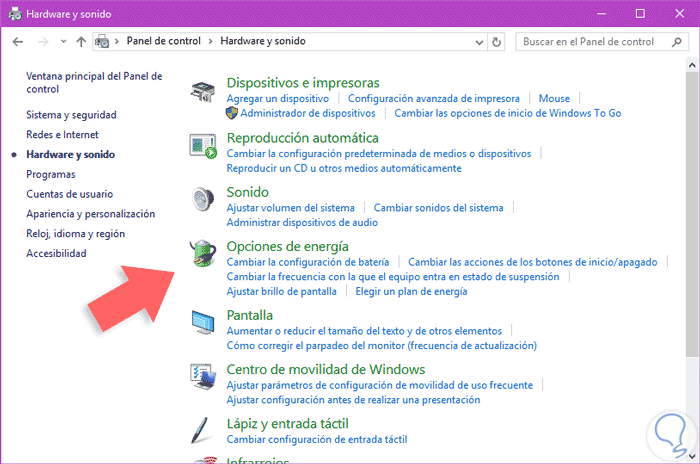Click Elegir un plan de energía
Image resolution: width=700 pixels, height=464 pixels.
pyautogui.click(x=411, y=292)
